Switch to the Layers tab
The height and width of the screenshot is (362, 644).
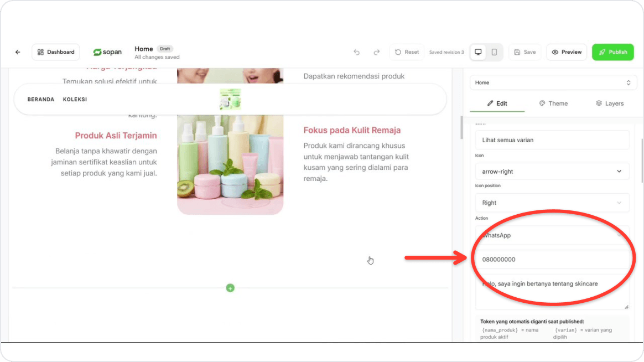(610, 104)
